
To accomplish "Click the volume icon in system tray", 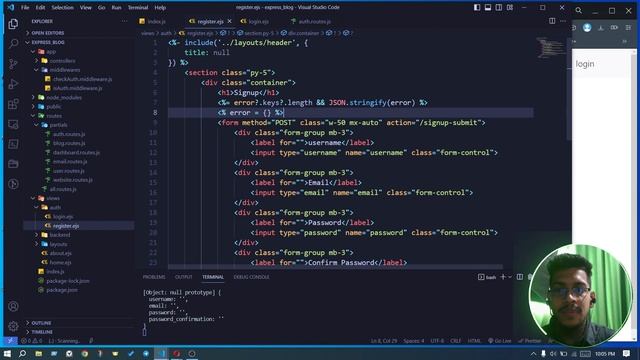I will (553, 353).
